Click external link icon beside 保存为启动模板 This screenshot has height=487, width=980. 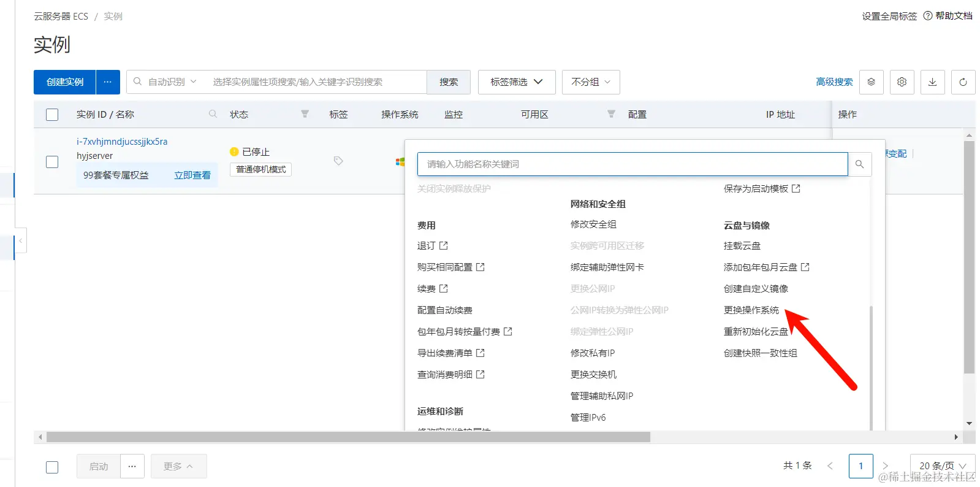[x=796, y=188]
